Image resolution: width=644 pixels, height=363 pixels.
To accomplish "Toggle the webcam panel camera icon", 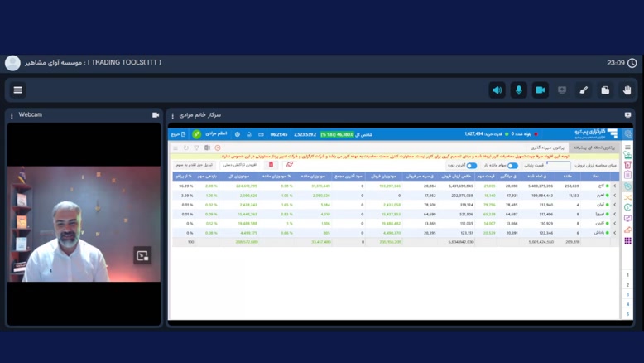I will [156, 115].
